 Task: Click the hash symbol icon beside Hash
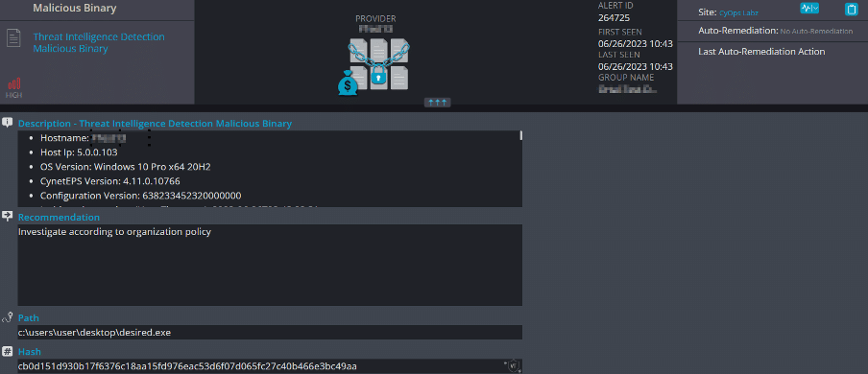point(7,351)
